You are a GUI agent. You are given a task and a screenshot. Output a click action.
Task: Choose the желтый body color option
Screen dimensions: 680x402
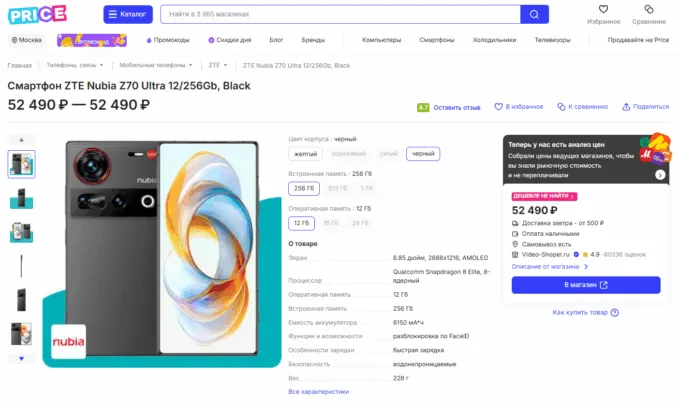point(303,154)
